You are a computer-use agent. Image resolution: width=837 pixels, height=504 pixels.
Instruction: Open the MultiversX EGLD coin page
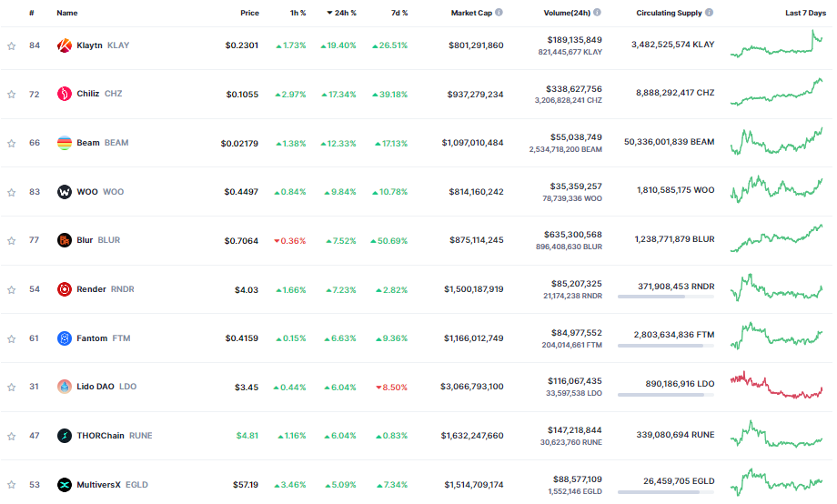click(112, 485)
